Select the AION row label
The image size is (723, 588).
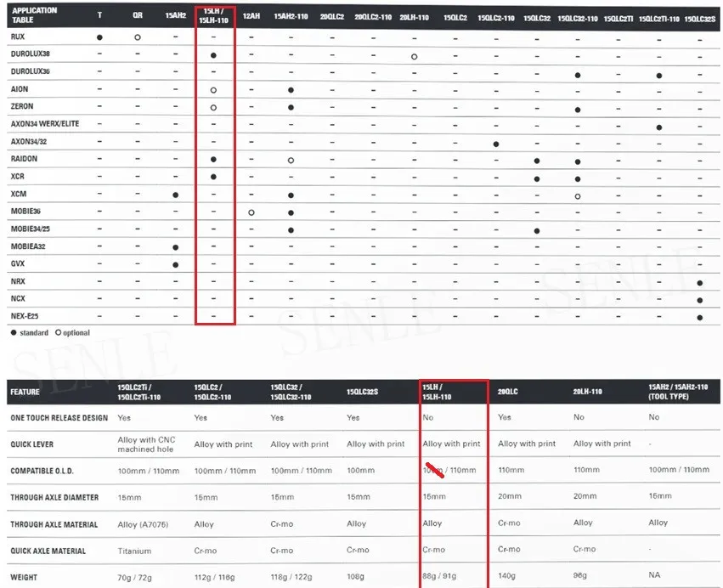20,89
